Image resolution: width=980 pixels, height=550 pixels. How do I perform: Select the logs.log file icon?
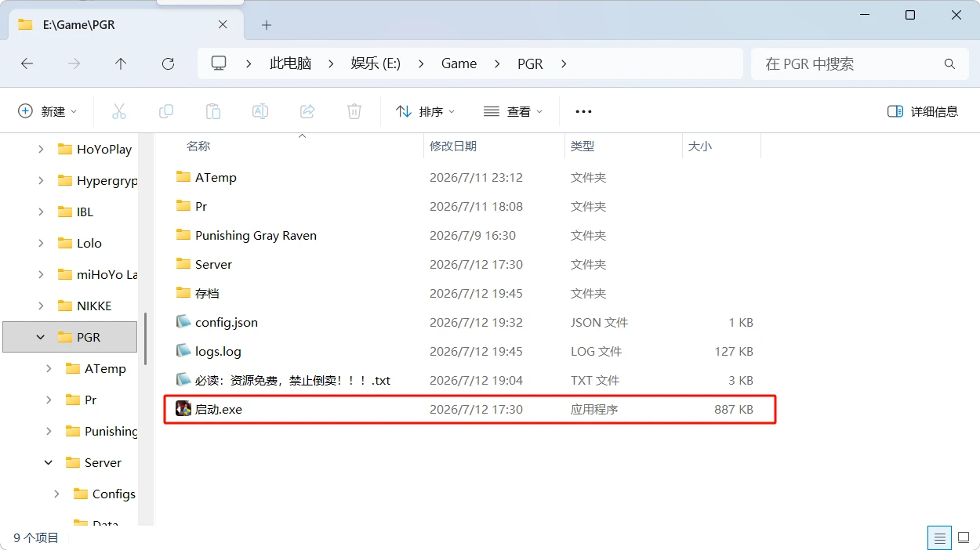[x=183, y=350]
